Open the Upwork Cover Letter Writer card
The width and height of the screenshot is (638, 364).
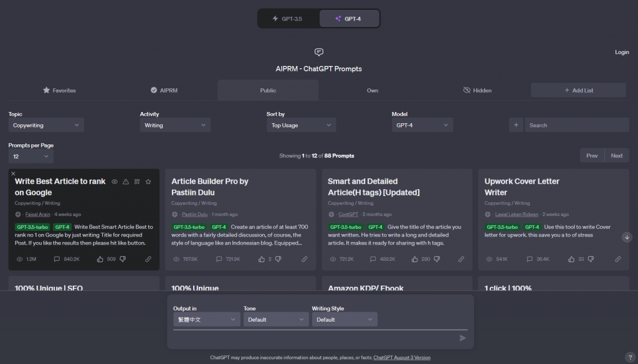(x=553, y=220)
